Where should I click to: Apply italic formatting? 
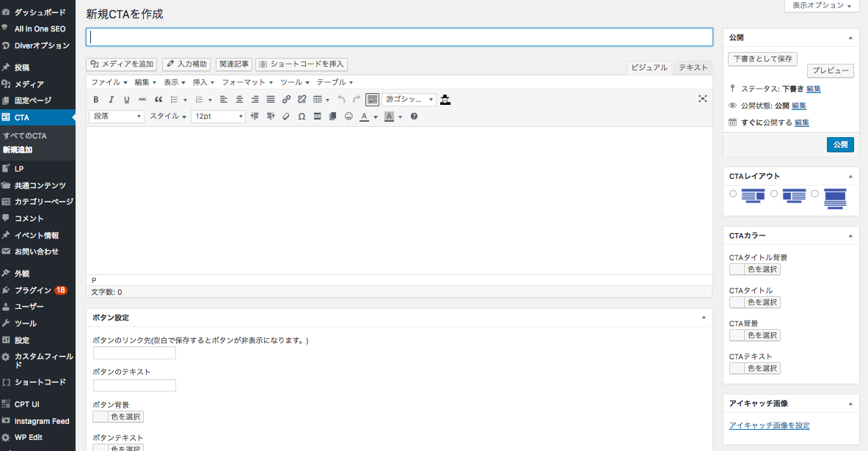point(112,100)
